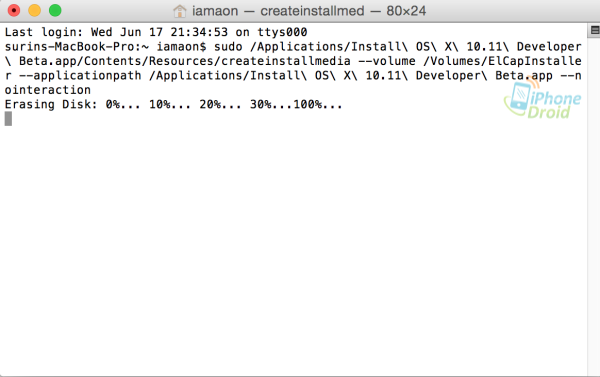Screen dimensions: 600x377
Task: Click the "ointeraction" text line
Action: pyautogui.click(x=47, y=90)
